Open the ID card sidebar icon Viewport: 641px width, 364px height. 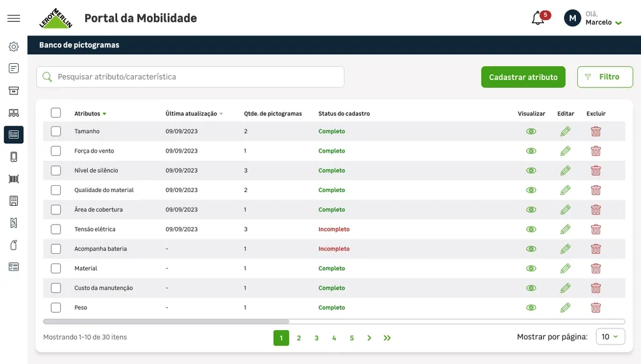[x=14, y=267]
